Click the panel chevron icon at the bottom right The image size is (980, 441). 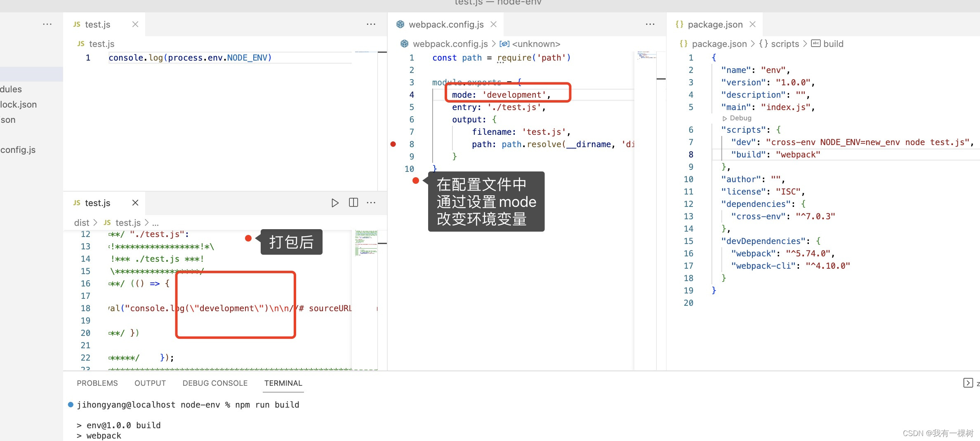tap(968, 383)
